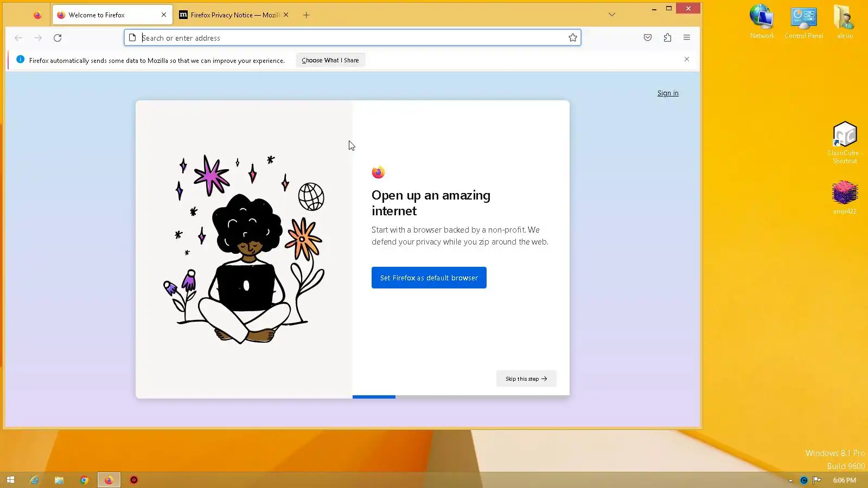Open File Explorer from the taskbar

[x=59, y=480]
